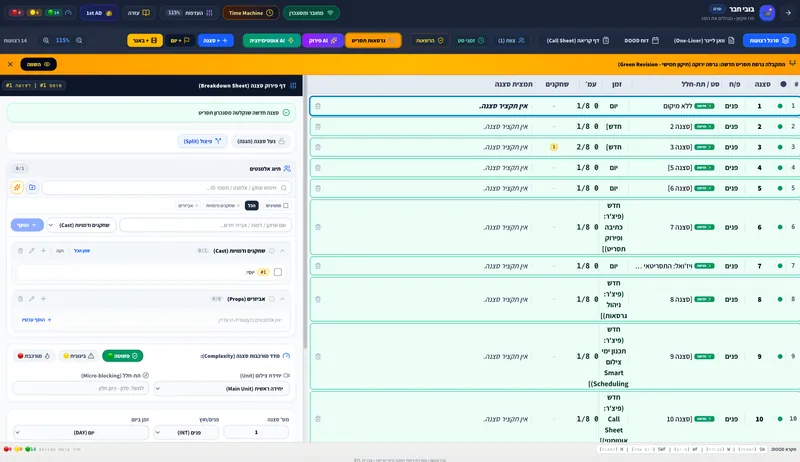Check the cast member #1 checkbox
Image resolution: width=800 pixels, height=462 pixels.
278,272
